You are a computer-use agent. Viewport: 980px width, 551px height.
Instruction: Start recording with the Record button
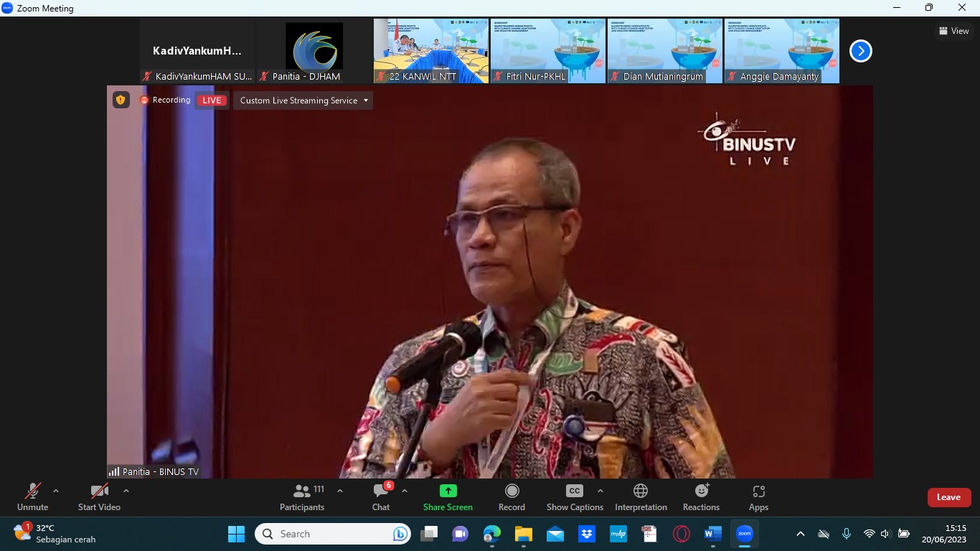pyautogui.click(x=512, y=497)
